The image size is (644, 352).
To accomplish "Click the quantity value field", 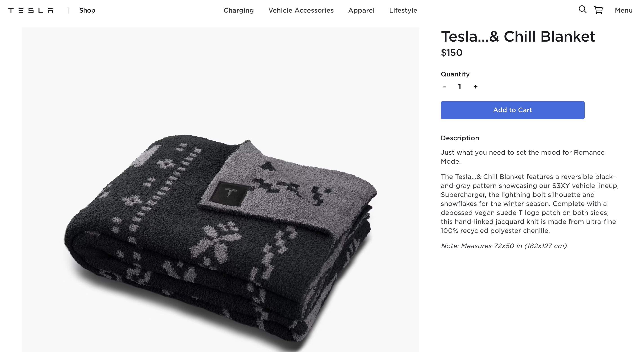I will point(460,87).
